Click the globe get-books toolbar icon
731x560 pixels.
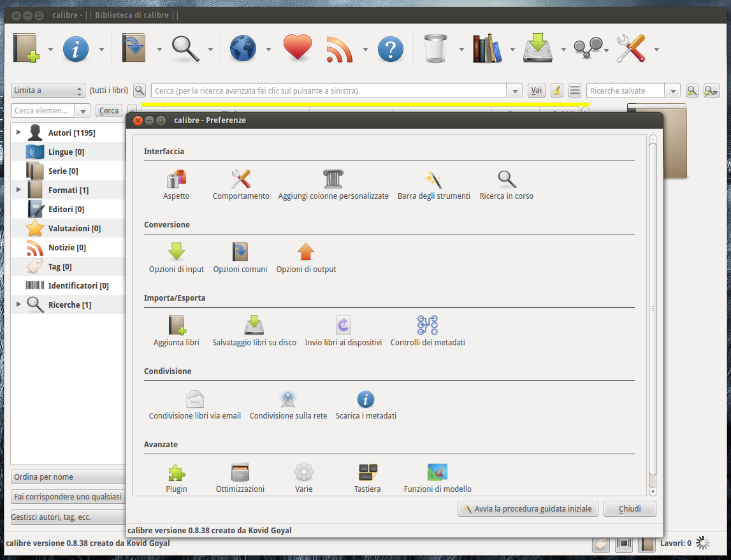(x=243, y=48)
